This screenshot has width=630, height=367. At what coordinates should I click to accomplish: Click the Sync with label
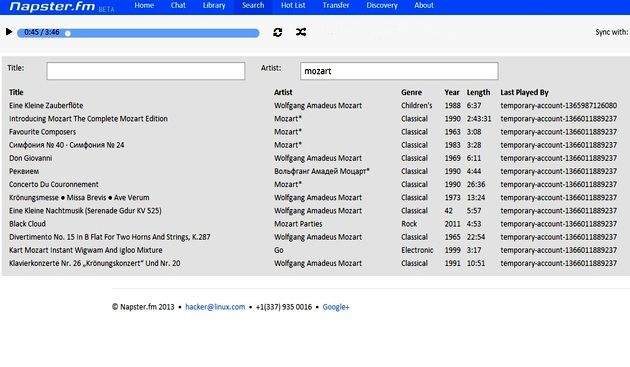click(612, 32)
